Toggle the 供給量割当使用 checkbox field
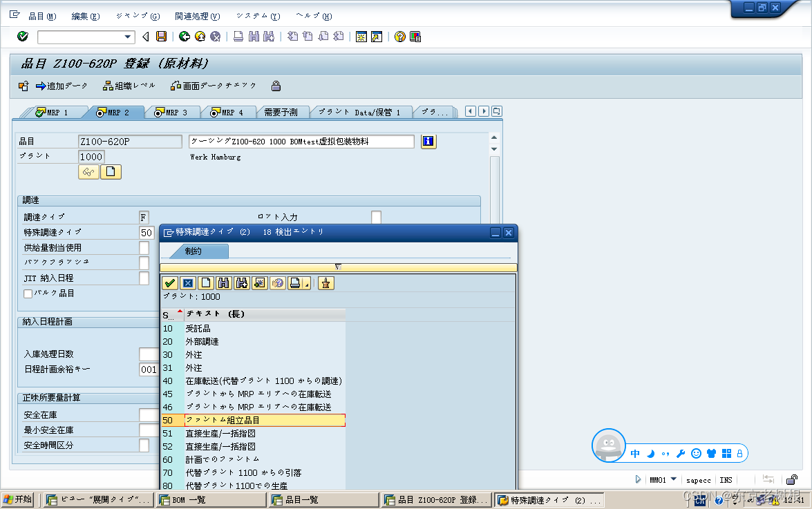 point(144,248)
